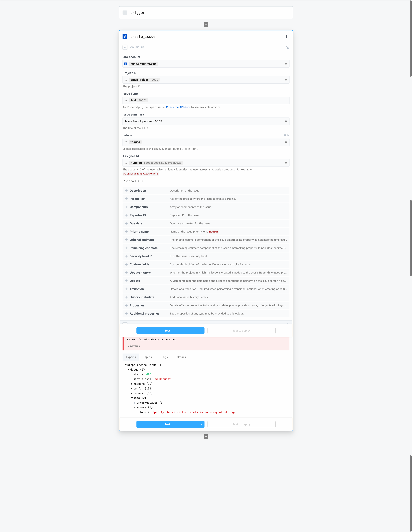The image size is (412, 532).
Task: Add the Description optional field
Action: 126,191
